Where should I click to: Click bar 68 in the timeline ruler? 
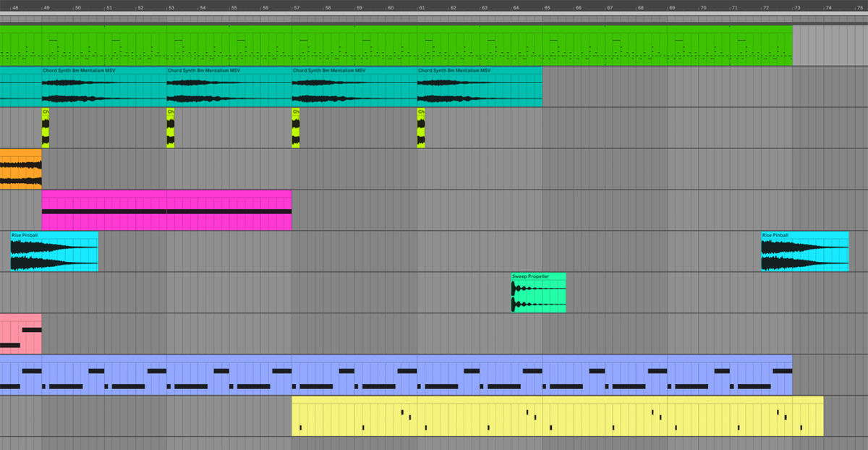pyautogui.click(x=640, y=7)
